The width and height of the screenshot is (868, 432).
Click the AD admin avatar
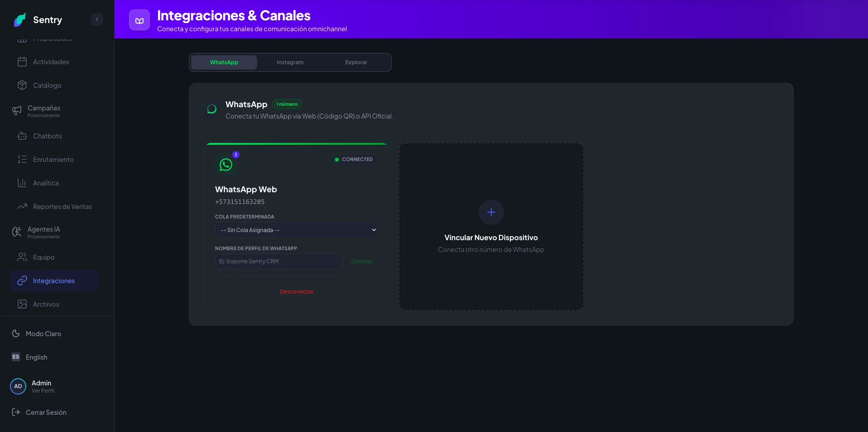[18, 386]
